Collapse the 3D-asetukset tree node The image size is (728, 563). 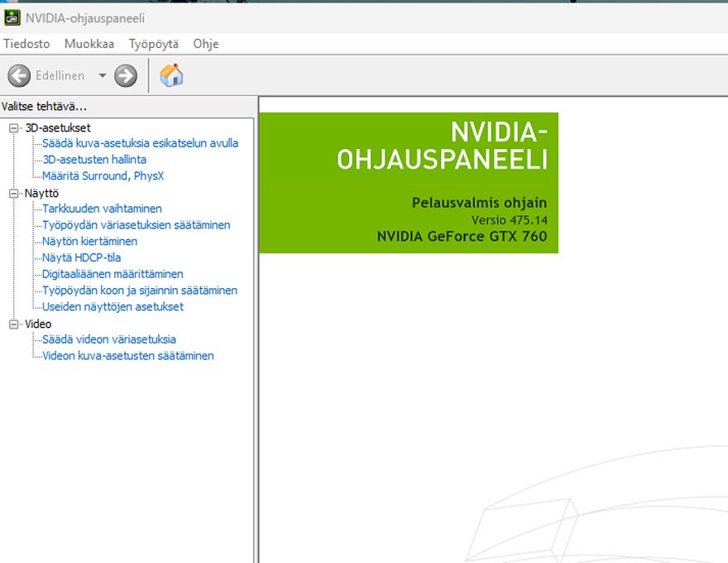pos(14,128)
